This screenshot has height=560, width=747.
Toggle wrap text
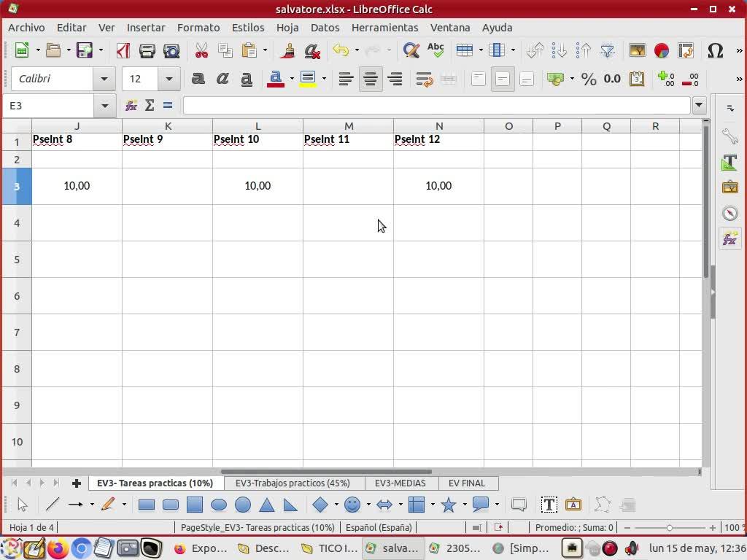[x=424, y=79]
